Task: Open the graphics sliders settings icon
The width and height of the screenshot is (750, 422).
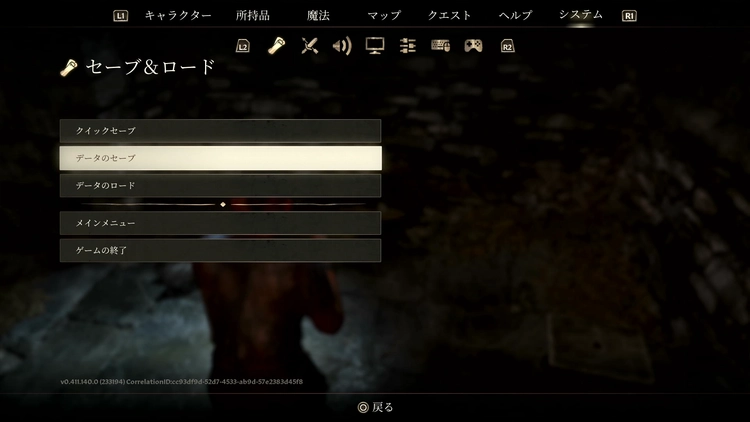Action: pos(408,45)
